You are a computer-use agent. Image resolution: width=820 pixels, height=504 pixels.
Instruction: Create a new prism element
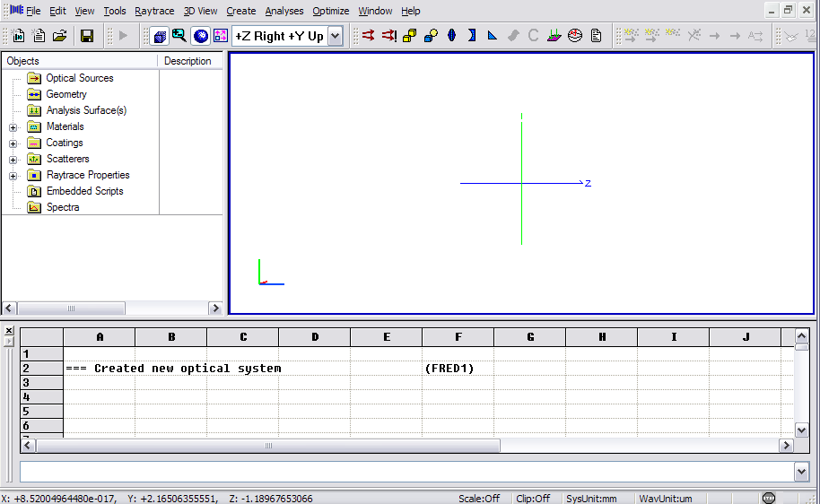(493, 36)
